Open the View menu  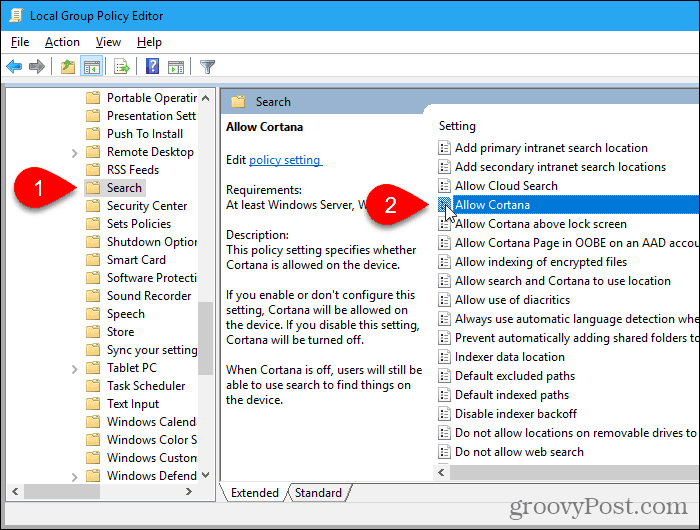108,42
